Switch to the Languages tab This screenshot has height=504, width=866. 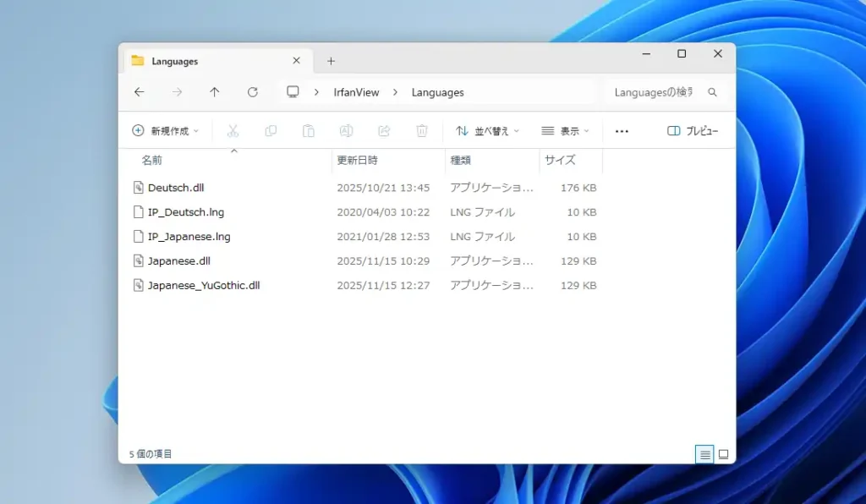tap(175, 60)
